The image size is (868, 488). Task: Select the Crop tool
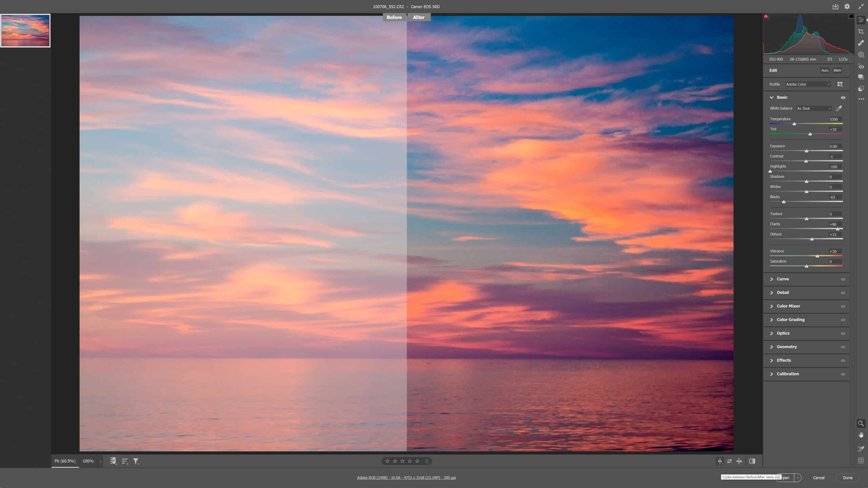(861, 31)
